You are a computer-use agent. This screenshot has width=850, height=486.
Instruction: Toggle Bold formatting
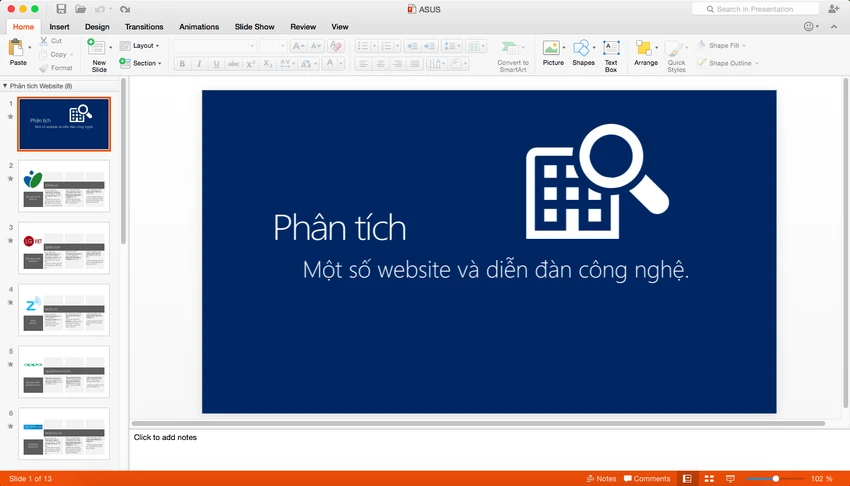[x=182, y=64]
